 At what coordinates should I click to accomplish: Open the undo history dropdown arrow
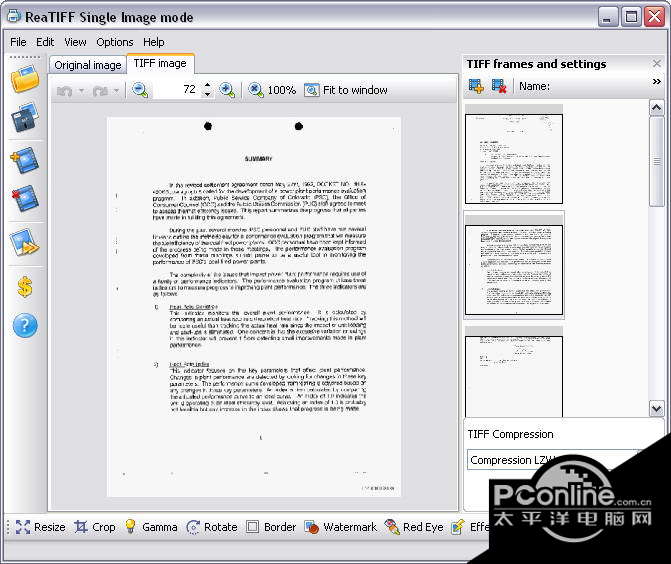tap(81, 90)
